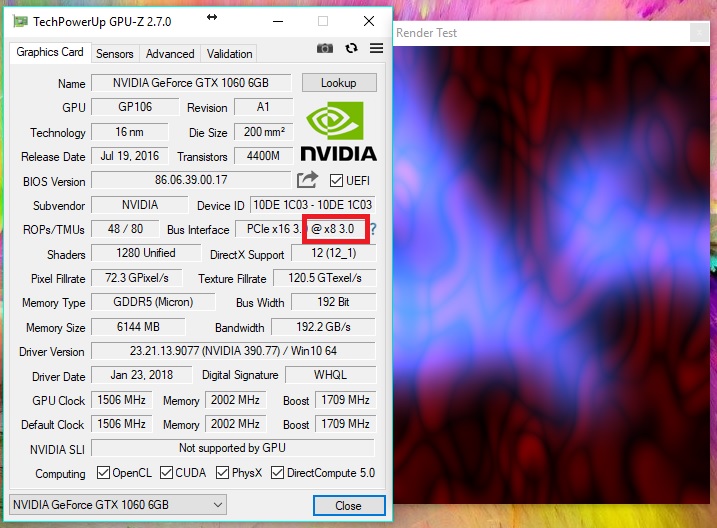Screen dimensions: 717x528
Task: Click the Technology field 16 nm
Action: (x=129, y=132)
